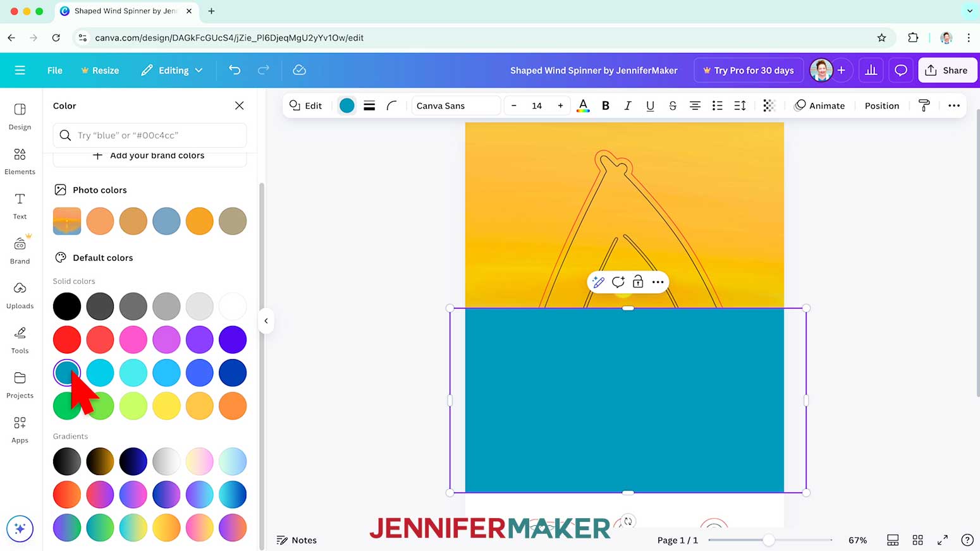Lock the selected shape

(x=638, y=282)
